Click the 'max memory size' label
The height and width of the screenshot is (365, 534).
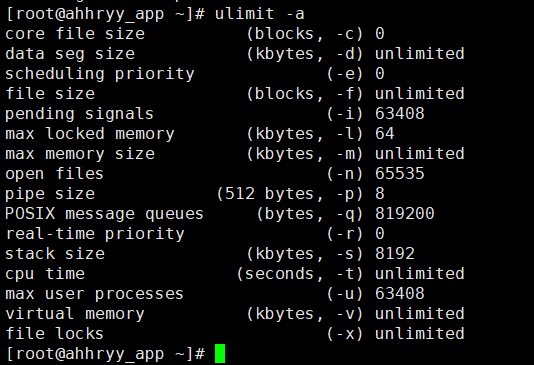click(x=80, y=154)
